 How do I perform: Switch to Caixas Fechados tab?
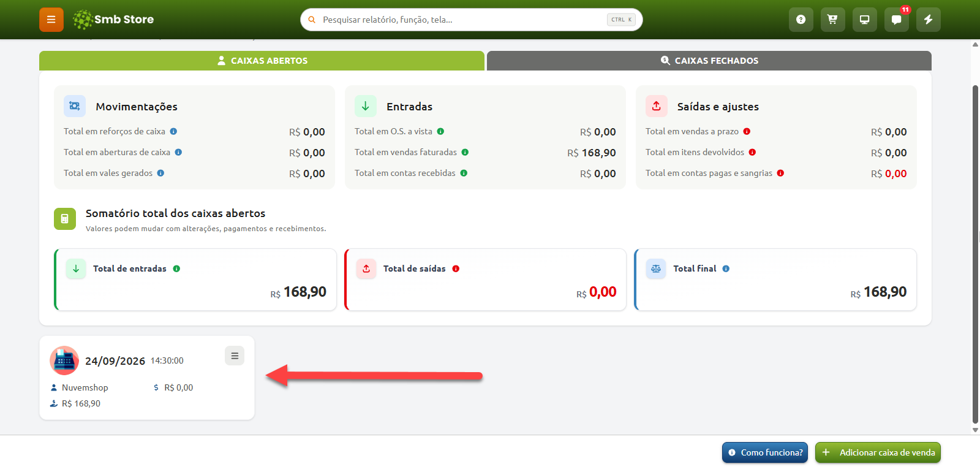click(x=709, y=61)
